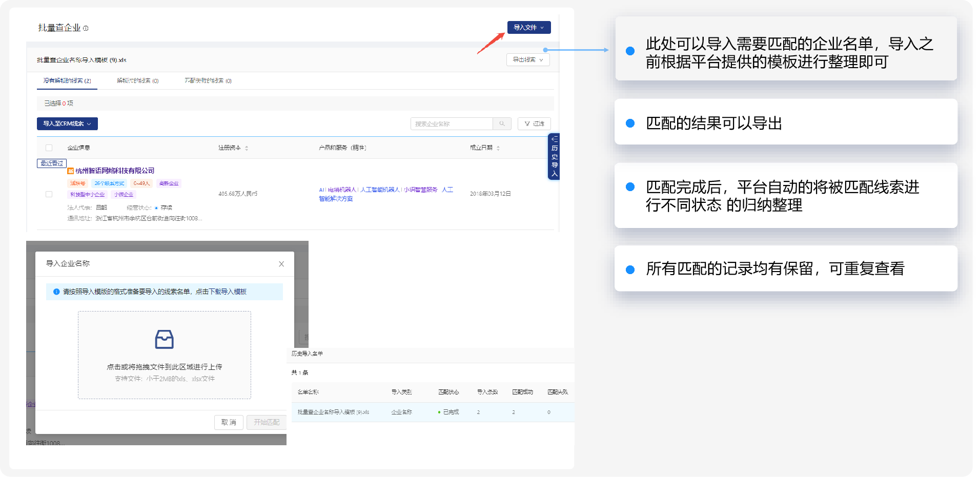The height and width of the screenshot is (477, 980).
Task: Toggle the select-all checkbox in table header
Action: pyautogui.click(x=49, y=148)
